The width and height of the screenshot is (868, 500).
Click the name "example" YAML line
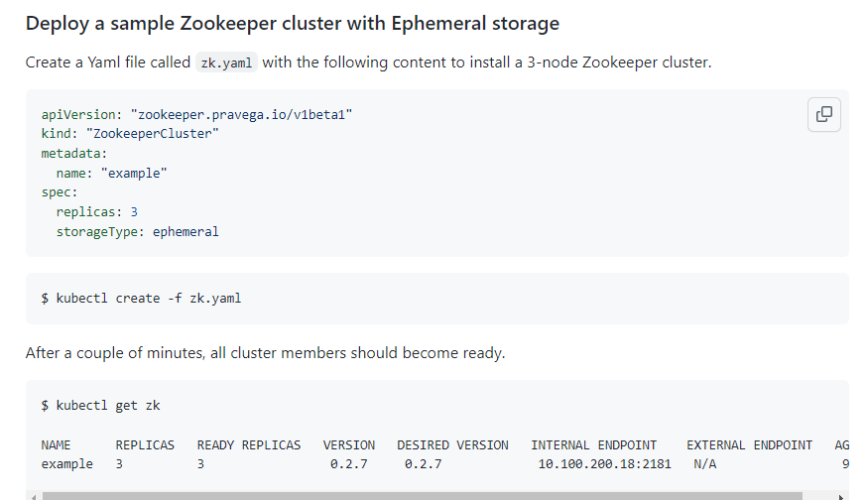111,173
